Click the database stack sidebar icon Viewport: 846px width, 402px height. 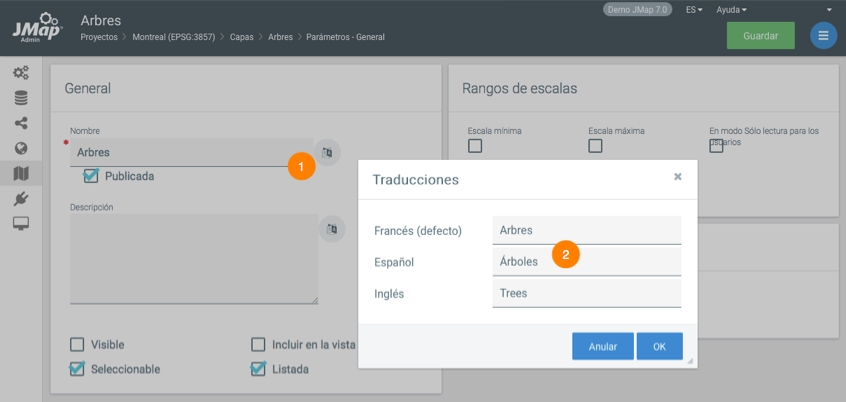pos(21,98)
